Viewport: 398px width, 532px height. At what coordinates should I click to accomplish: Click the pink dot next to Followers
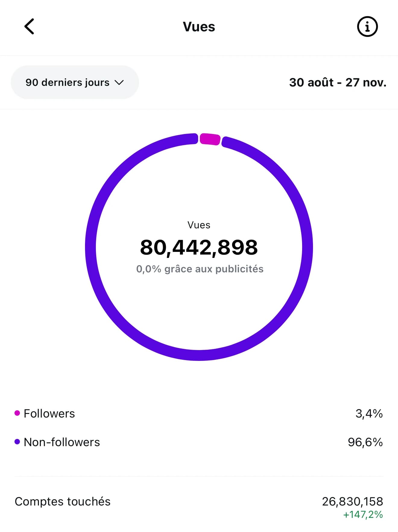point(17,413)
